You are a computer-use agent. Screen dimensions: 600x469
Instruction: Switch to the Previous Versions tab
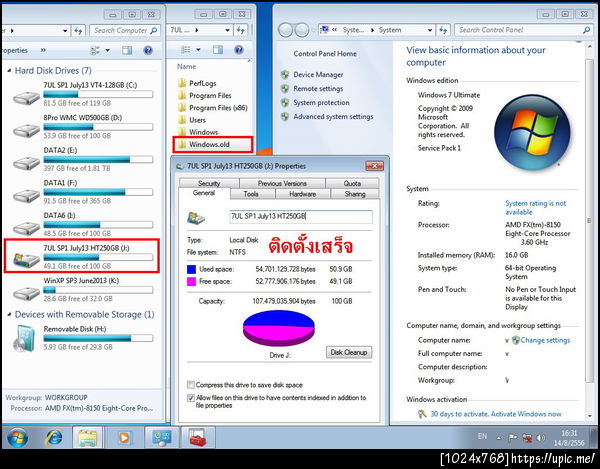tap(282, 183)
